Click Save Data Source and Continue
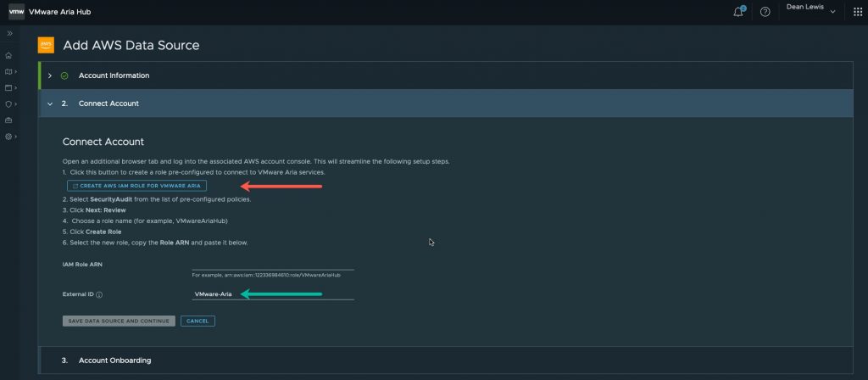868x380 pixels. click(x=119, y=321)
